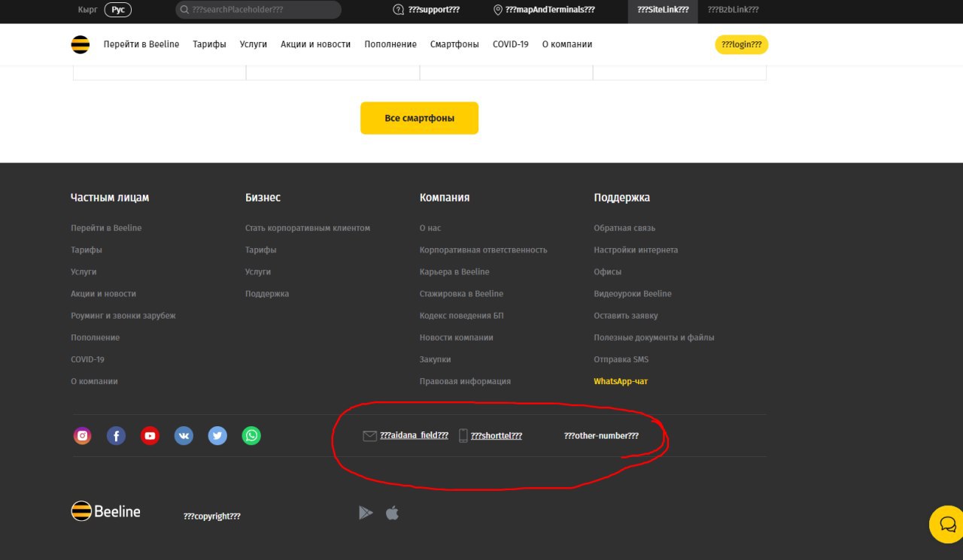Open Стажировка в Beeline link
Screen dimensions: 963x560
(461, 294)
